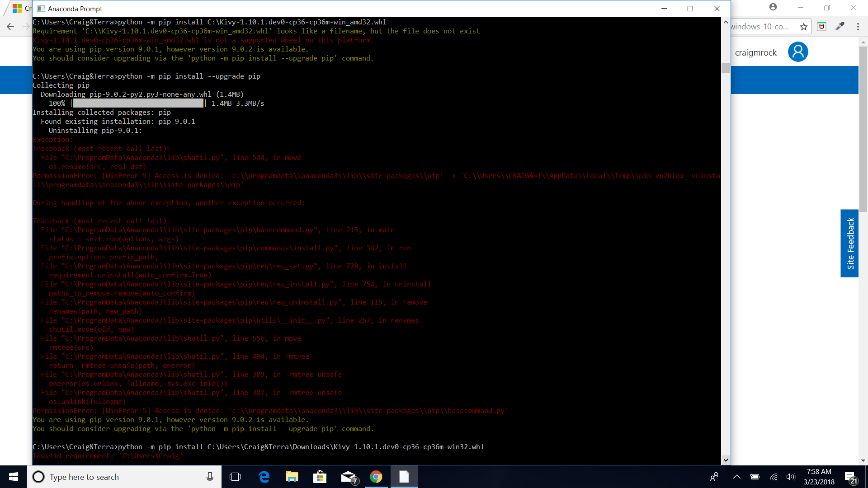
Task: Click the Chrome profile account icon
Action: coord(773,7)
